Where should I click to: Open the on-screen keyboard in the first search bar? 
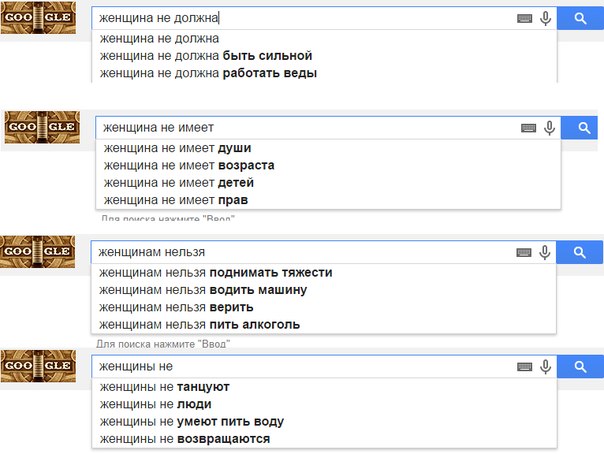[x=524, y=18]
